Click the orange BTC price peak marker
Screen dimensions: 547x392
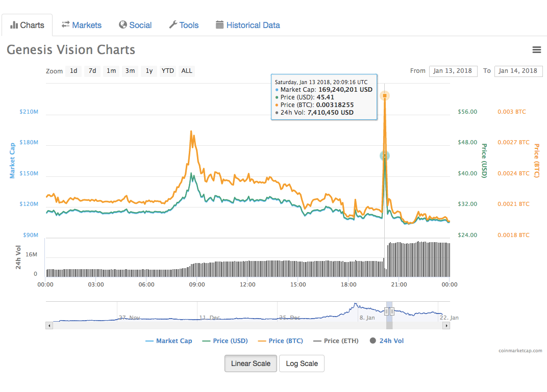coord(385,95)
